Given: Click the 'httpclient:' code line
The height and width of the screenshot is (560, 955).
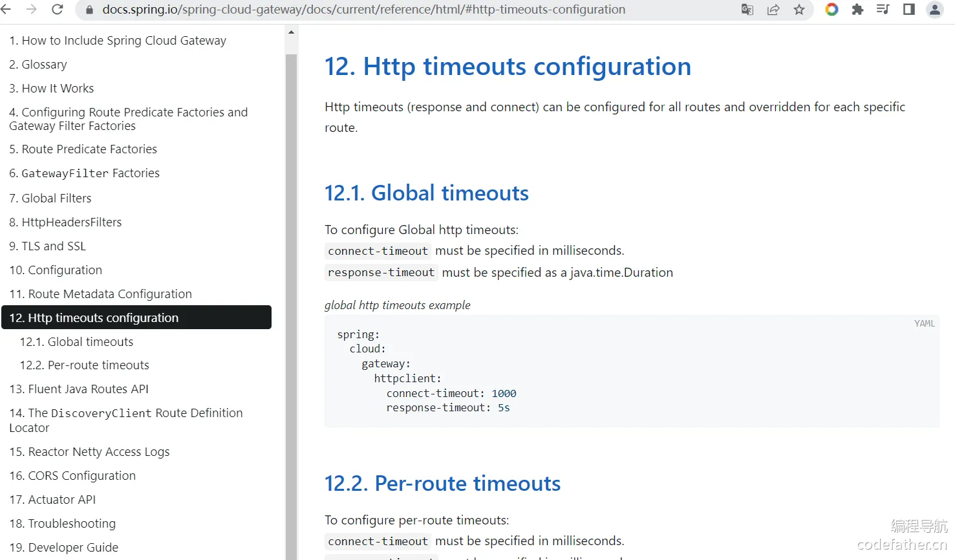Looking at the screenshot, I should 407,378.
